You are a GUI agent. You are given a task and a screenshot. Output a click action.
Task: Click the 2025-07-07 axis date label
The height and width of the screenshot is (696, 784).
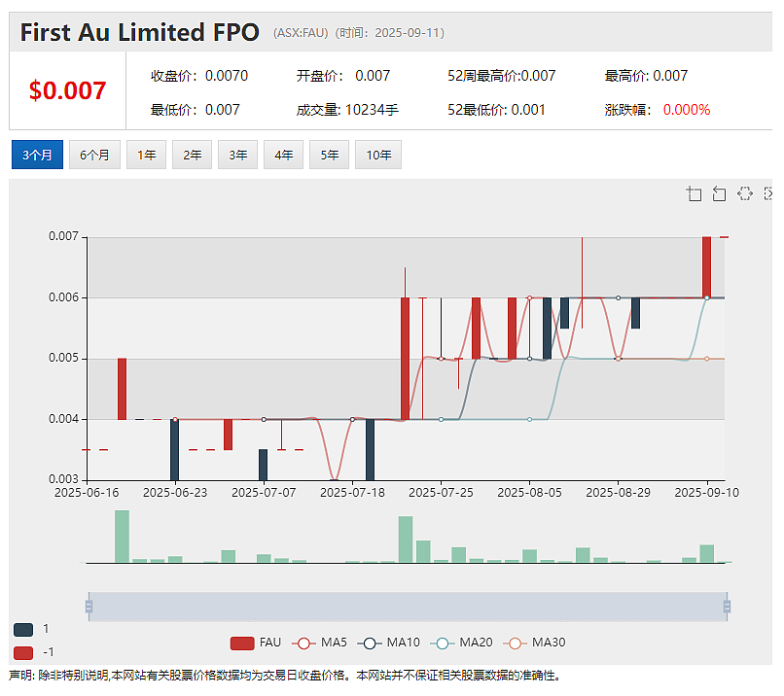264,493
